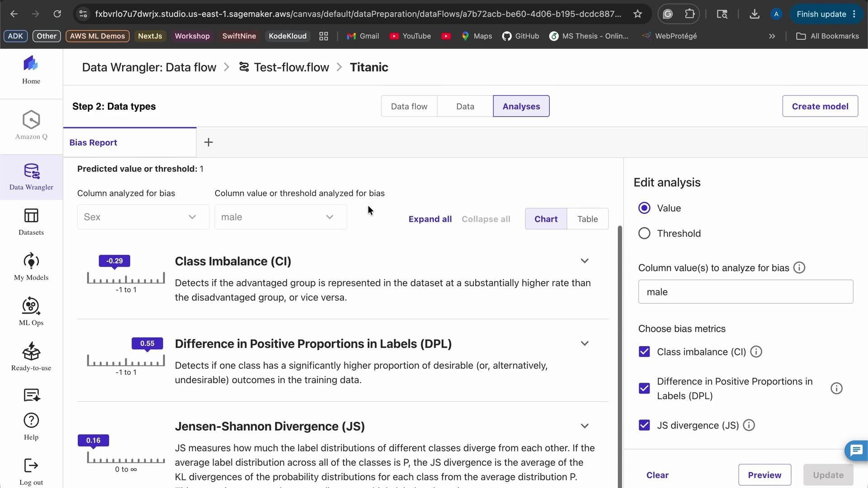Click Clear in Edit analysis

[657, 475]
